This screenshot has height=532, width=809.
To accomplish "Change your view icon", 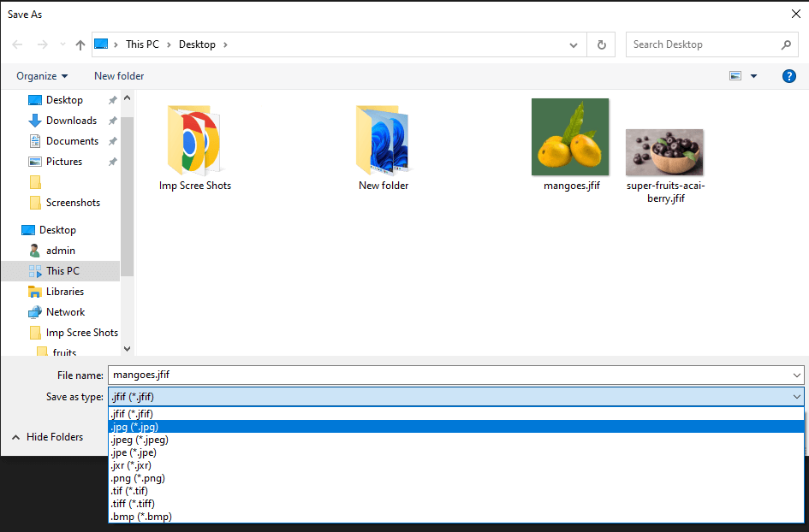I will (735, 76).
